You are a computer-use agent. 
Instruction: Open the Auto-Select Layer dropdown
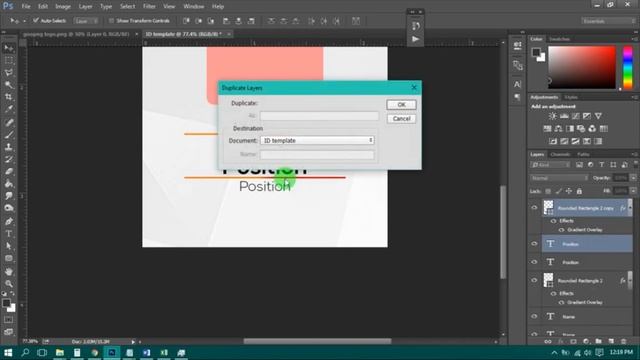pyautogui.click(x=86, y=21)
